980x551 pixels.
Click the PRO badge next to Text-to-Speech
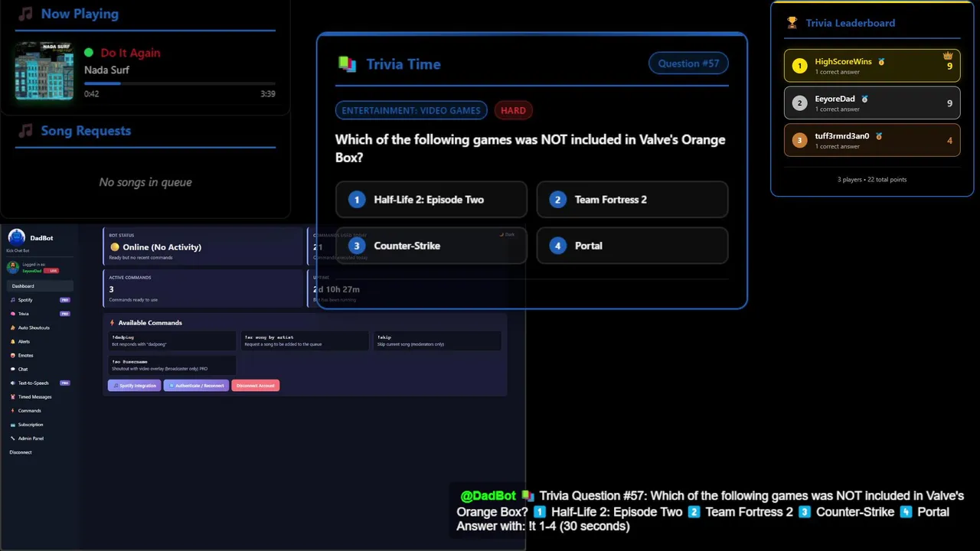click(65, 383)
